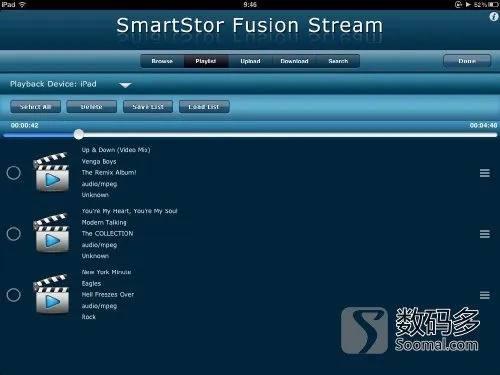Play the Modern Talking track clapperboard icon
Viewport: 500px width, 375px height.
point(51,233)
